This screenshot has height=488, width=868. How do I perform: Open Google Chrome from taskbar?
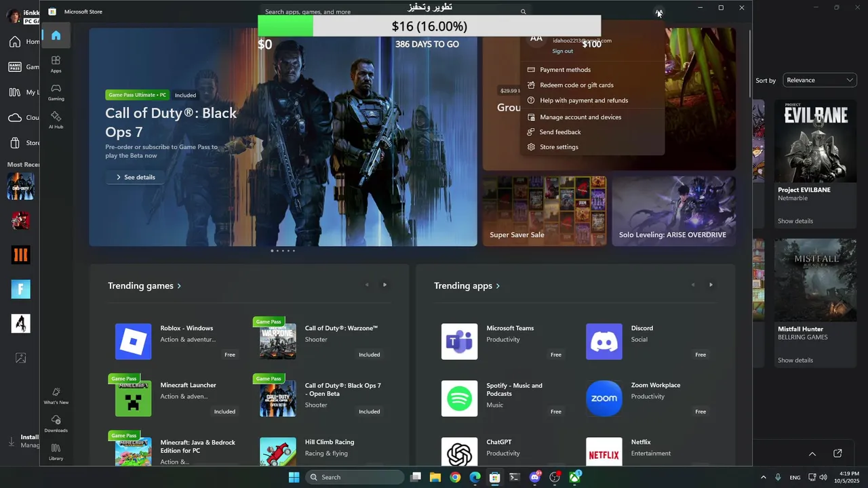point(455,477)
